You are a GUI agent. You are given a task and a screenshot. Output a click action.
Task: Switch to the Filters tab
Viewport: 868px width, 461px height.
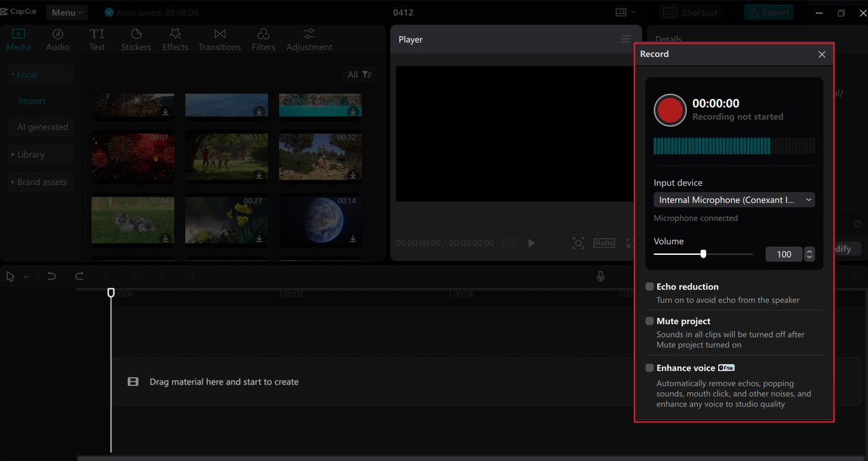[263, 40]
